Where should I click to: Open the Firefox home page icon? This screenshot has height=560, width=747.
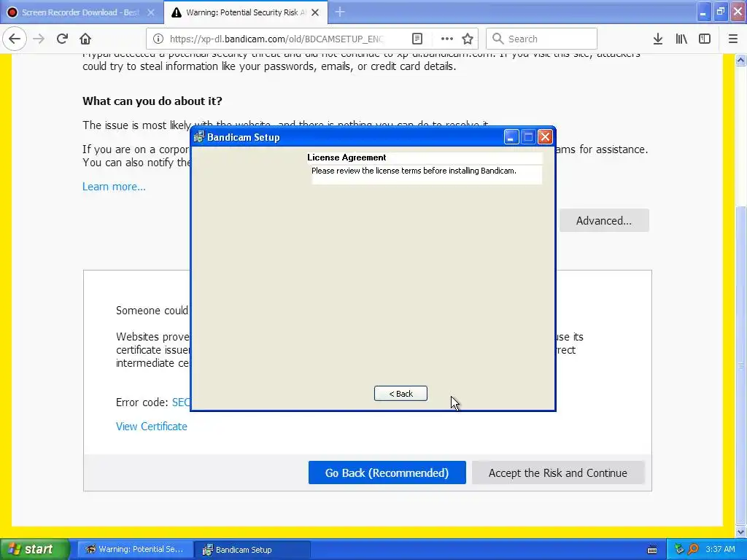tap(85, 39)
